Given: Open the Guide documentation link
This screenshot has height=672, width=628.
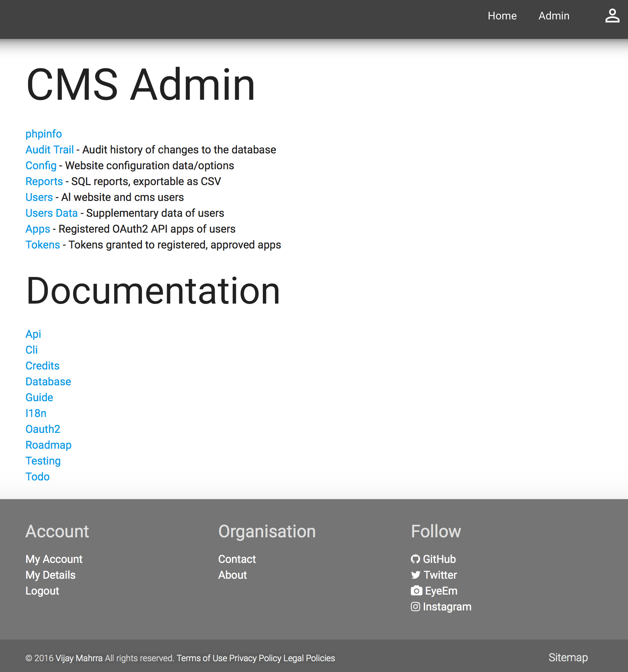Looking at the screenshot, I should pyautogui.click(x=39, y=397).
